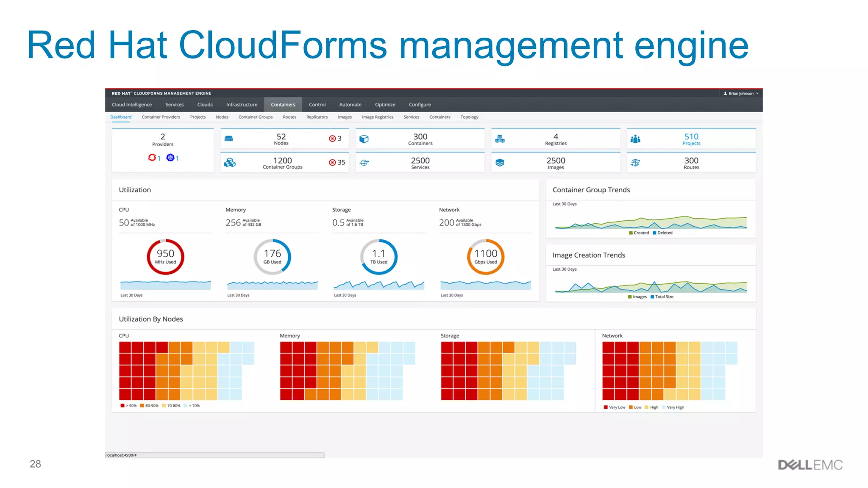Click the Total Size legend swatch
868x488 pixels.
(x=652, y=297)
